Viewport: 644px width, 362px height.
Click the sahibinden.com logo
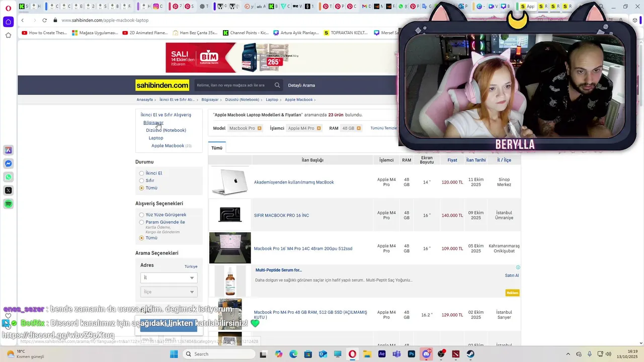(163, 85)
